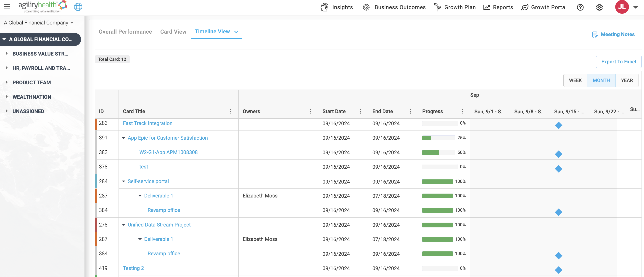This screenshot has height=277, width=644.
Task: Expand PRODUCT TEAM tree node
Action: coord(6,82)
